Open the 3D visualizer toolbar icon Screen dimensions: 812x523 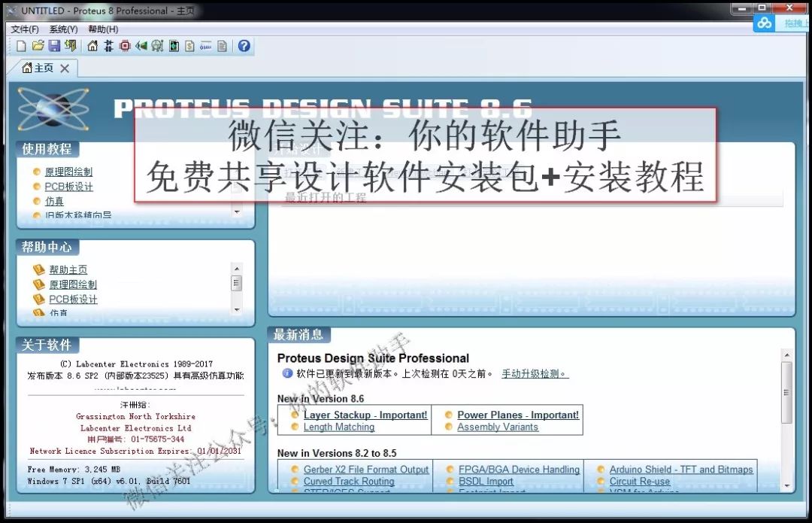coord(141,46)
